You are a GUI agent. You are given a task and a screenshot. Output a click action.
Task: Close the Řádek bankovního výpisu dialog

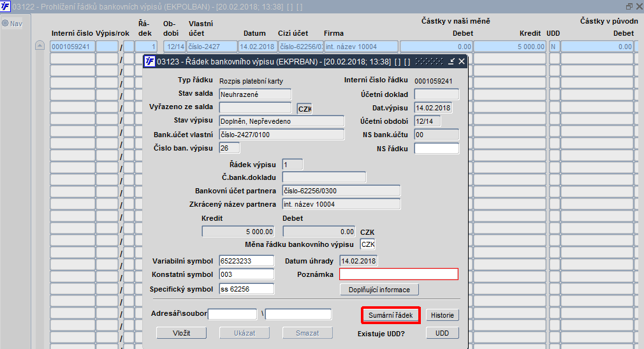click(462, 61)
